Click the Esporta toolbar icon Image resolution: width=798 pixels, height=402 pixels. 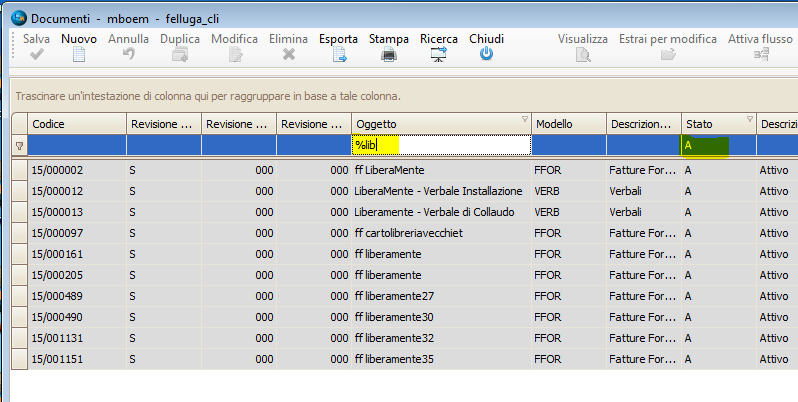click(338, 55)
